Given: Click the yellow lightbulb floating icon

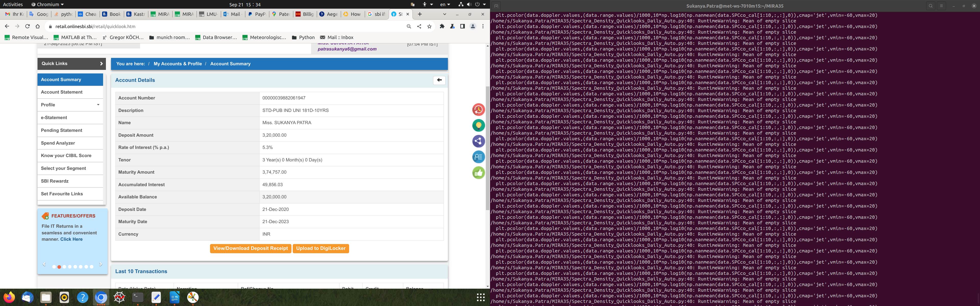Looking at the screenshot, I should point(478,125).
